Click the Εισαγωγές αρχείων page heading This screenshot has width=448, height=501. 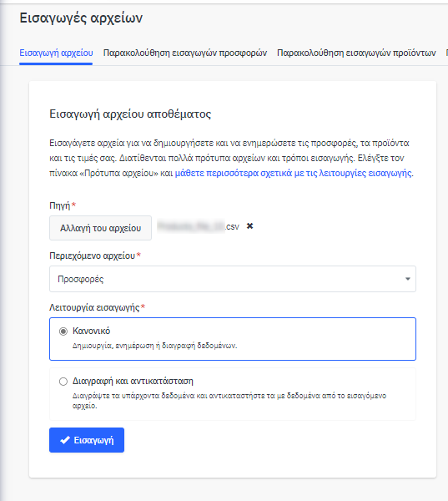81,18
